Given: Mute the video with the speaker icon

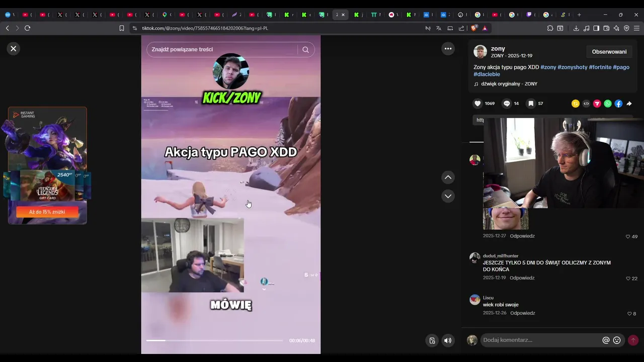Looking at the screenshot, I should pos(448,341).
